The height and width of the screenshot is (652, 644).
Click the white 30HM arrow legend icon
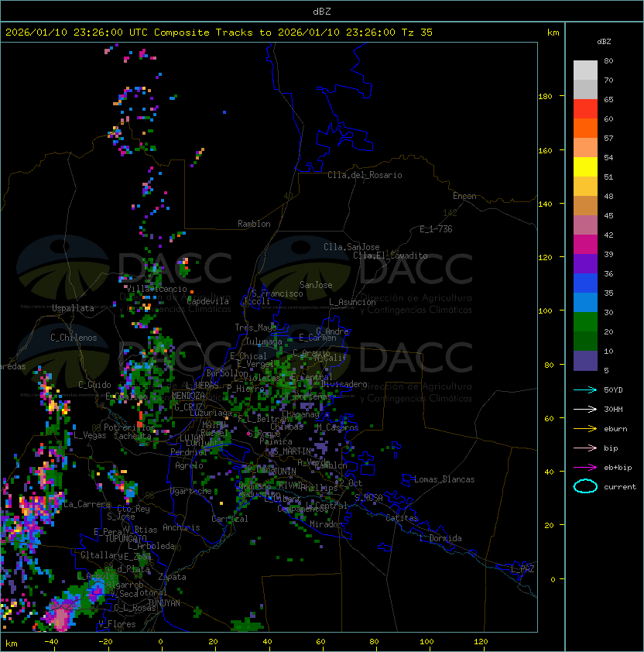click(x=585, y=409)
